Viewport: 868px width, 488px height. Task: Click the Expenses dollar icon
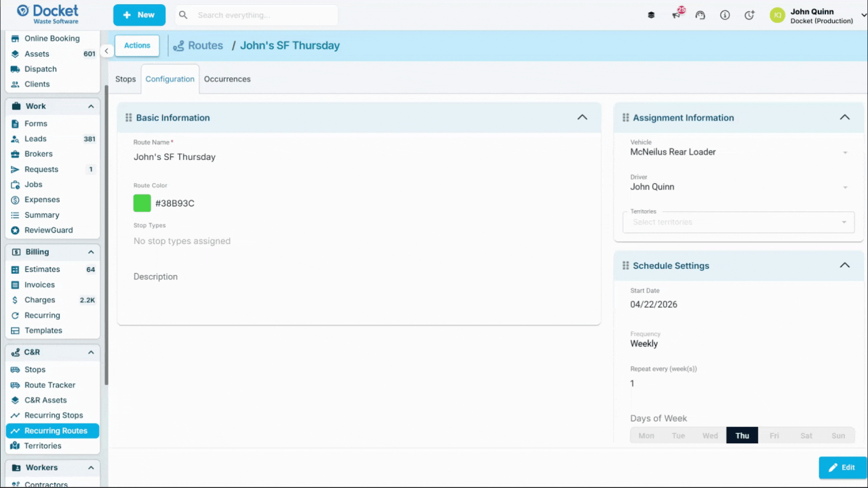coord(15,200)
